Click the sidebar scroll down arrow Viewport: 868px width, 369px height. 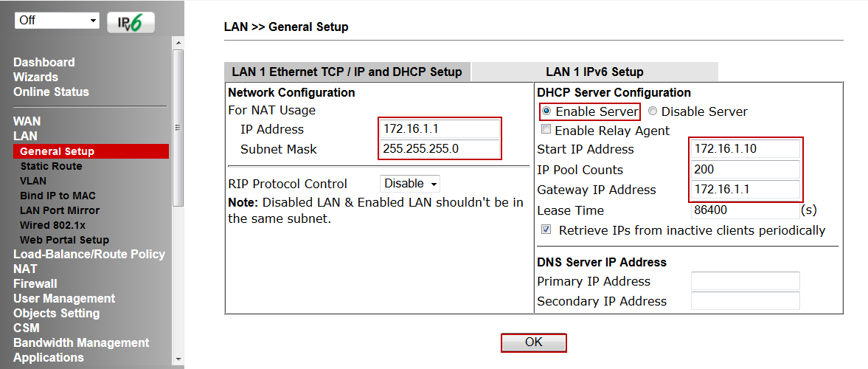coord(178,359)
